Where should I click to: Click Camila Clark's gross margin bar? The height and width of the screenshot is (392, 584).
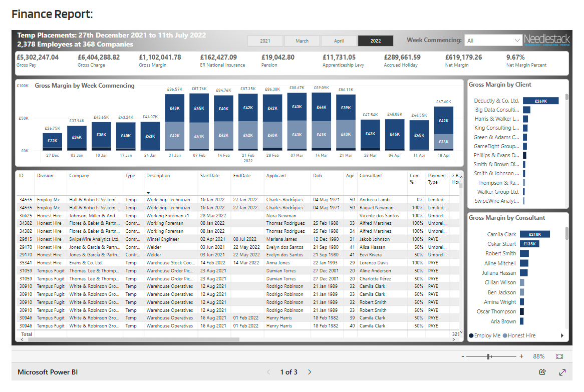click(534, 234)
